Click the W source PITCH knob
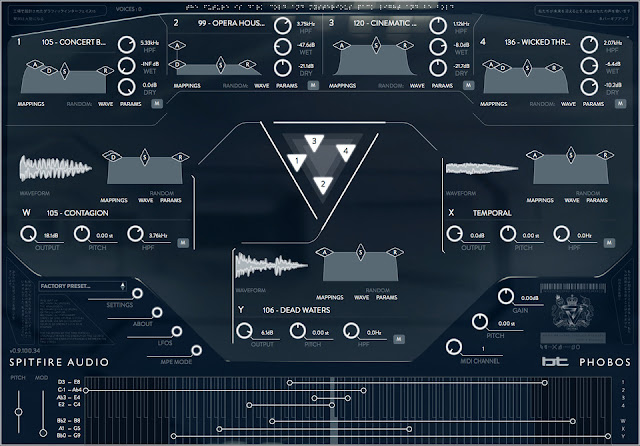 click(82, 234)
